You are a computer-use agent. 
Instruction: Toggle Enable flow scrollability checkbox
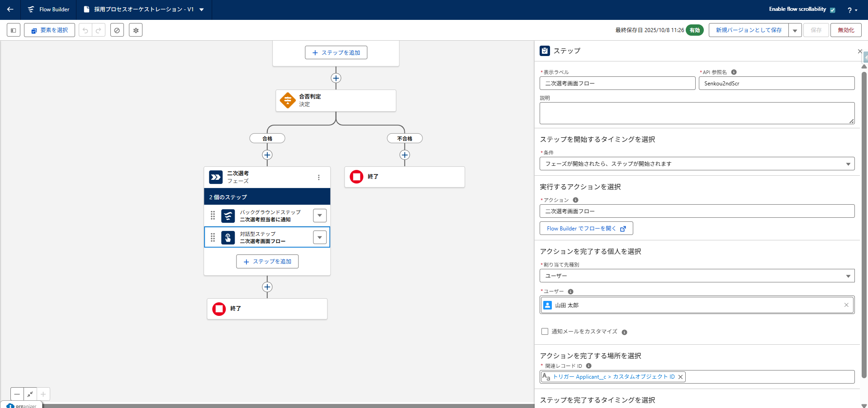[x=832, y=10]
